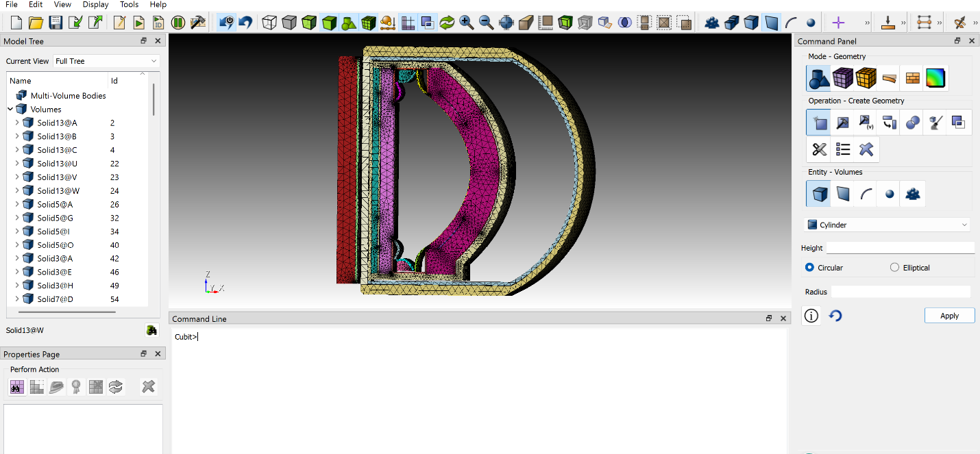Click the Apply button
This screenshot has height=454, width=980.
tap(949, 316)
